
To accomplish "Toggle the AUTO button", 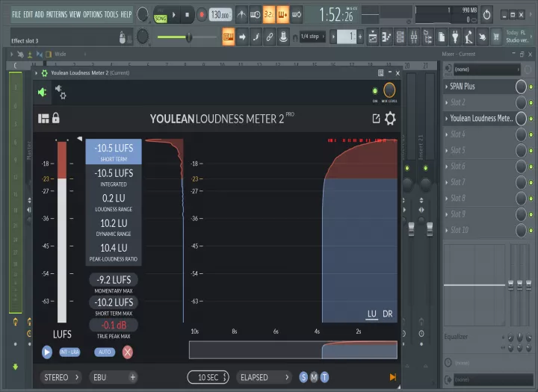I will pyautogui.click(x=105, y=352).
